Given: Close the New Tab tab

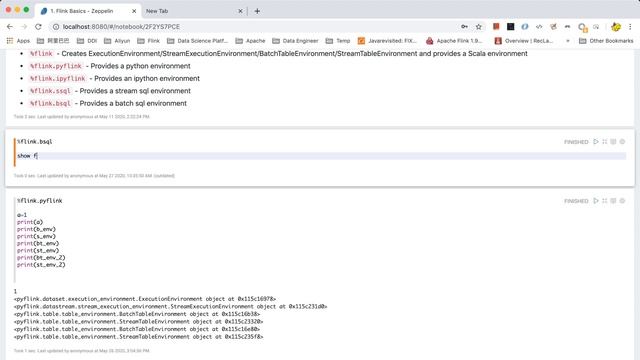Looking at the screenshot, I should click(x=240, y=11).
